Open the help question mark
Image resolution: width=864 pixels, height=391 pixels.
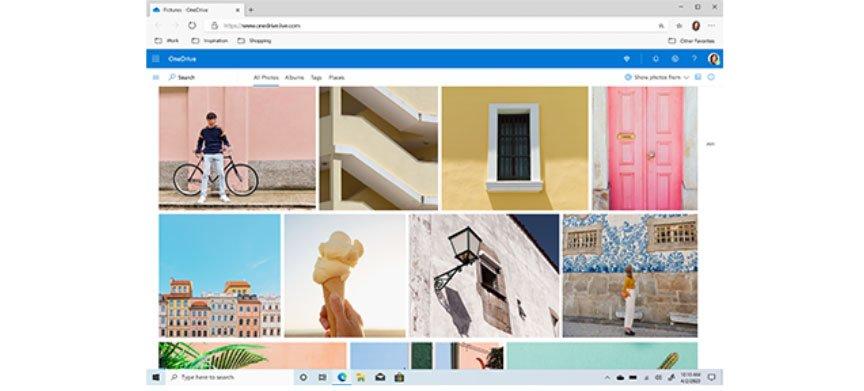[694, 59]
